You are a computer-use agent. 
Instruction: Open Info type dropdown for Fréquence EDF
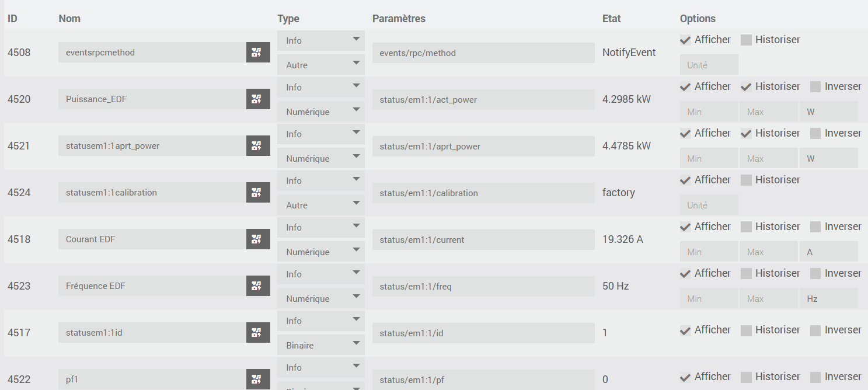321,274
